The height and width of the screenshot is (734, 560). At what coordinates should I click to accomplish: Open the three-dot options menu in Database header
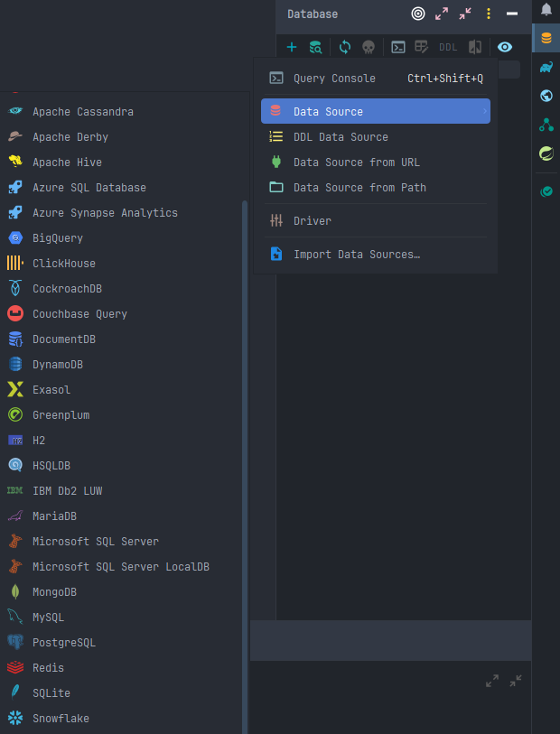tap(489, 14)
